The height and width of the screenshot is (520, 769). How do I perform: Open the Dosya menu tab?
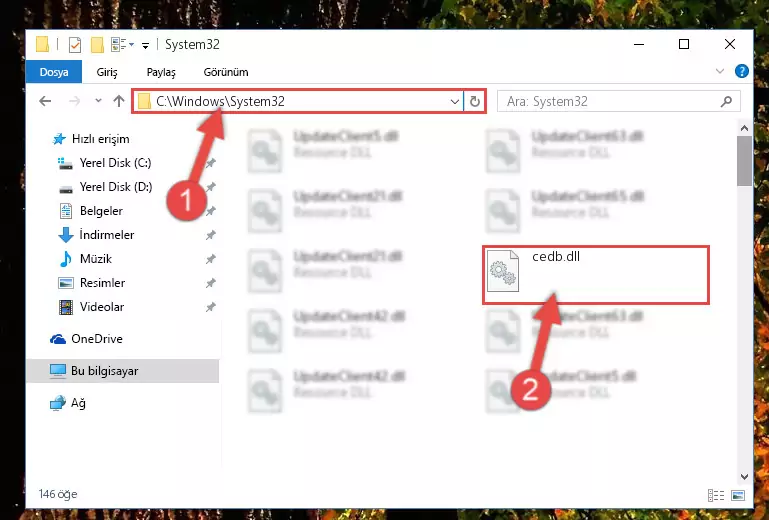(54, 72)
